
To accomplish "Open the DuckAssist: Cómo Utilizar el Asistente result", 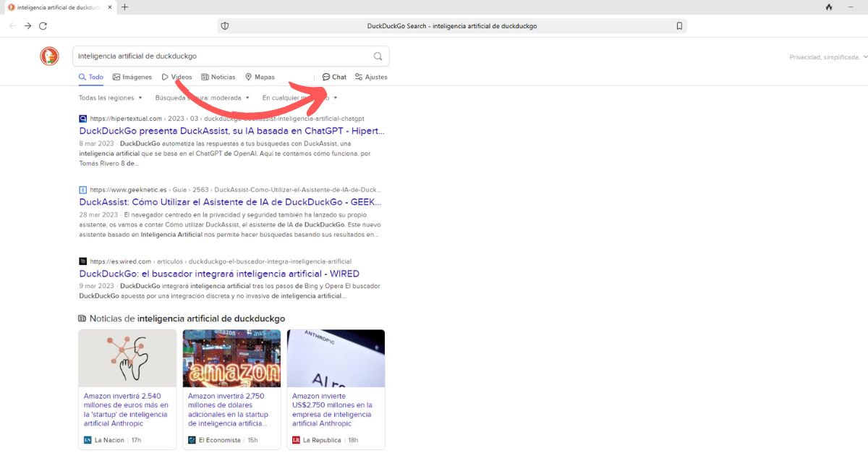I will (230, 202).
